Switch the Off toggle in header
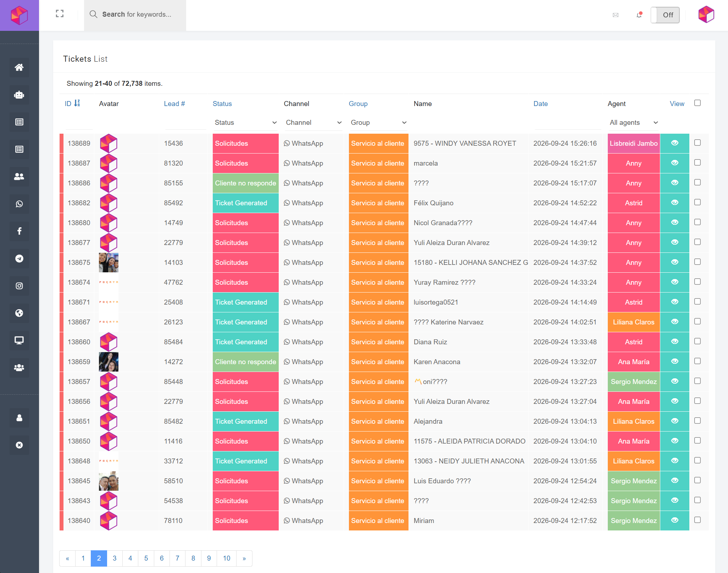 [665, 15]
